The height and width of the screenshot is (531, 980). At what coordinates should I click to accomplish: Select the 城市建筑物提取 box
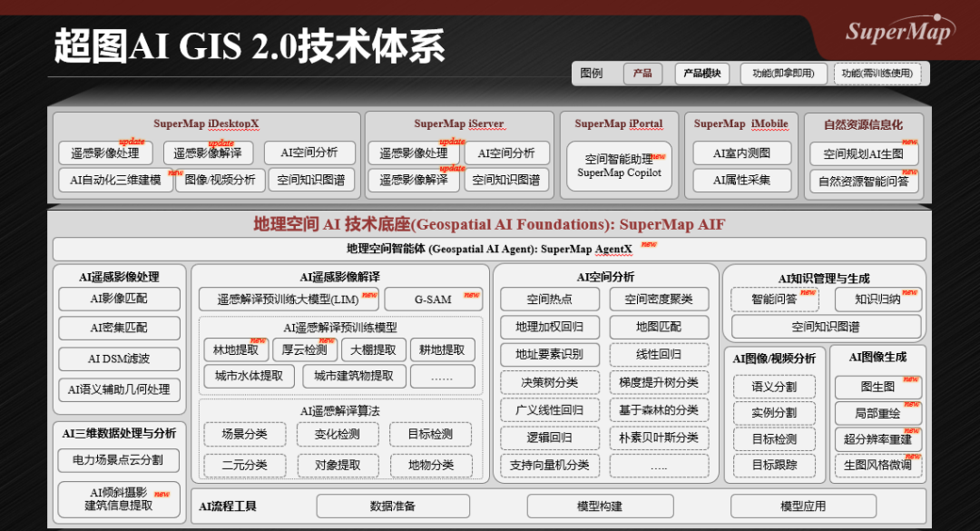tap(354, 377)
